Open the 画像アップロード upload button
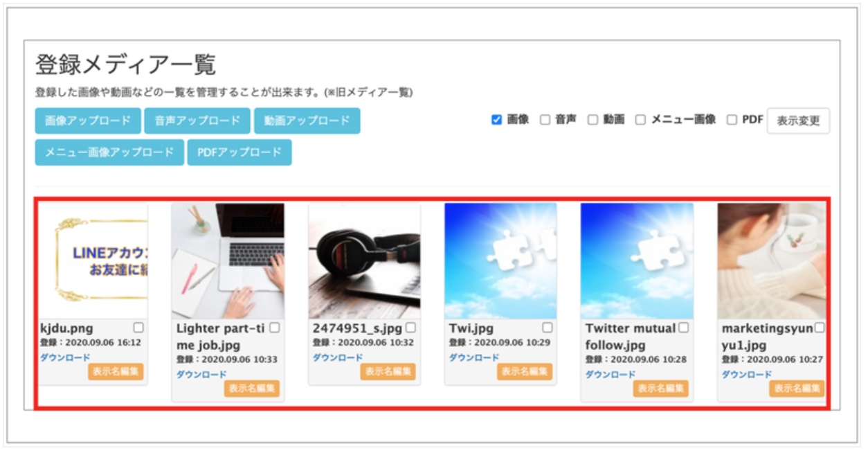Image resolution: width=868 pixels, height=453 pixels. click(88, 121)
